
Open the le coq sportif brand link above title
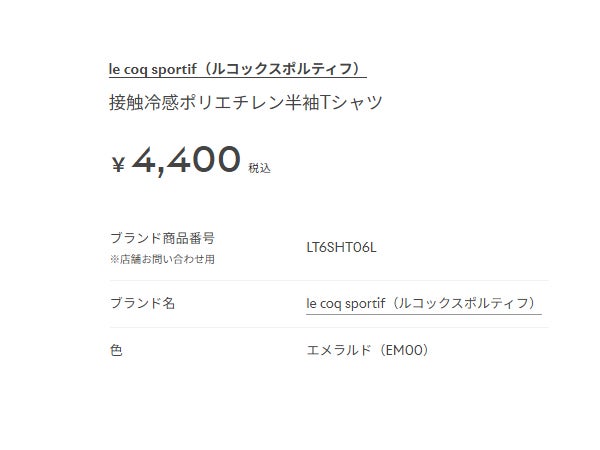point(237,70)
